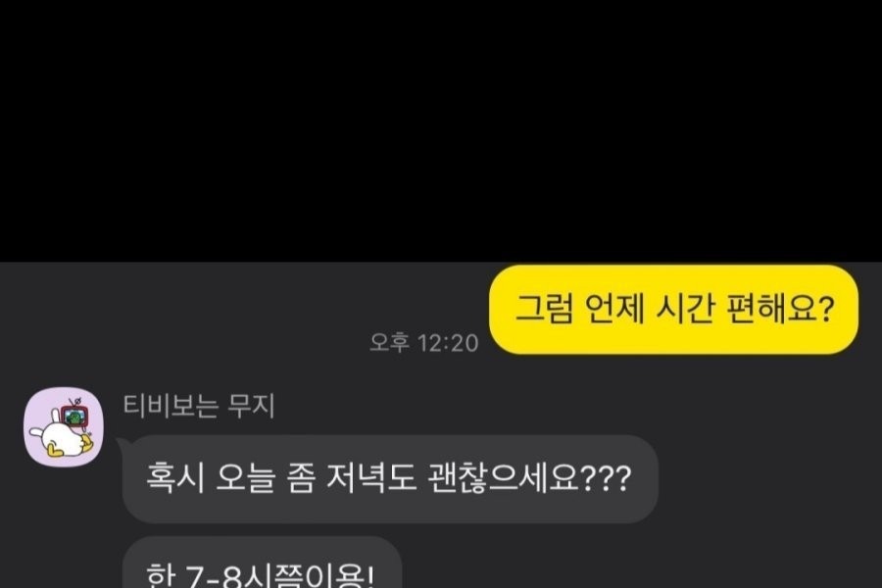This screenshot has width=882, height=588.
Task: Select the sender name 티비보는 무지
Action: coord(199,406)
